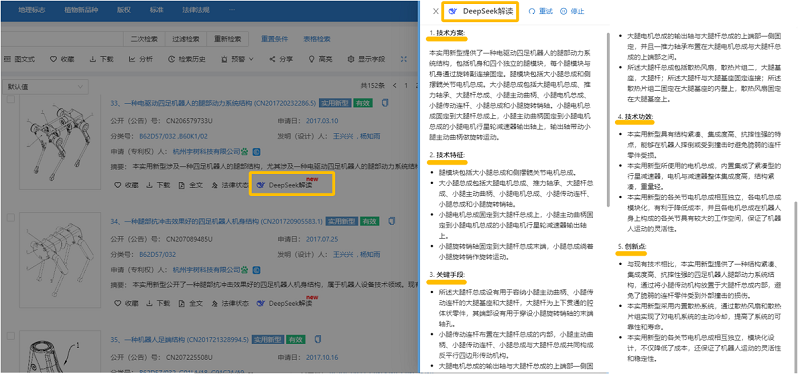Click the blue square icon after patent 33's applicant
Screen dimensions: 800x374
click(x=257, y=152)
